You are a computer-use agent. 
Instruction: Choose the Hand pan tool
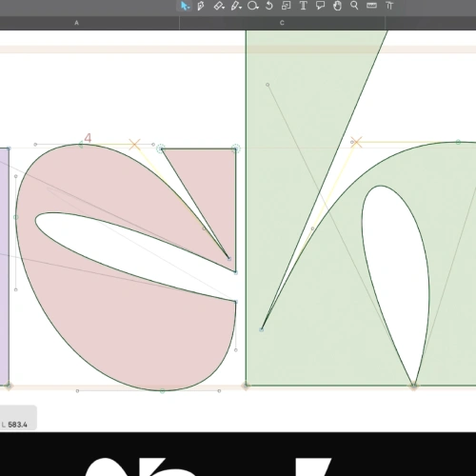coord(337,6)
